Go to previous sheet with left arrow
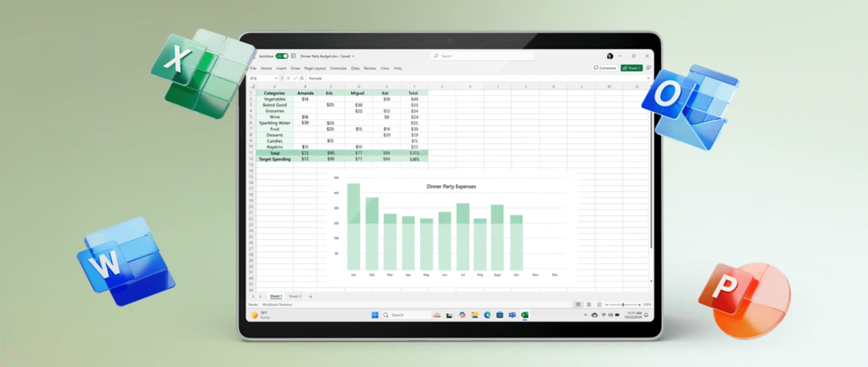 253,296
